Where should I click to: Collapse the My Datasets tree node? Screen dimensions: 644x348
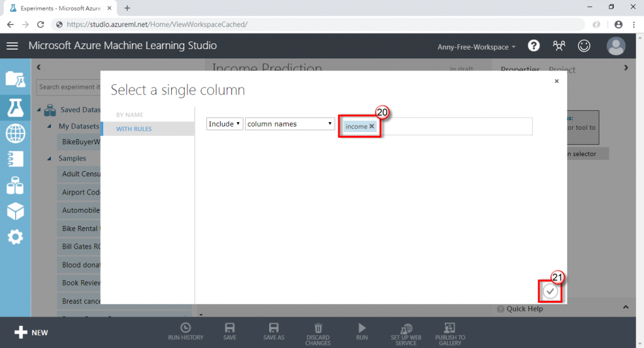pos(49,126)
